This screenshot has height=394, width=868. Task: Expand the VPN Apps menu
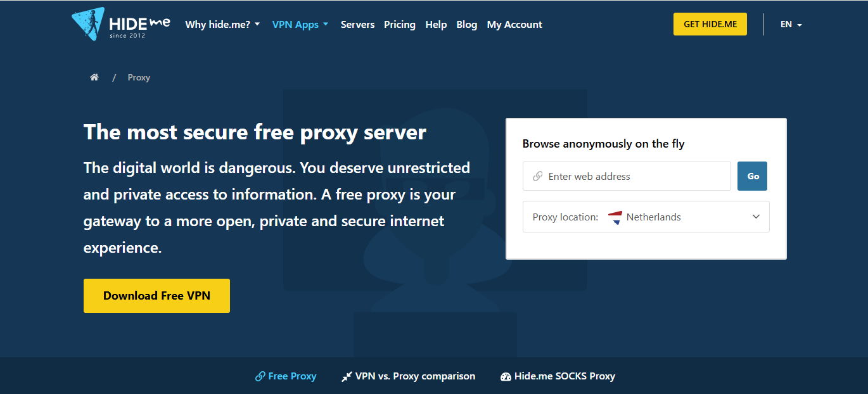point(300,25)
